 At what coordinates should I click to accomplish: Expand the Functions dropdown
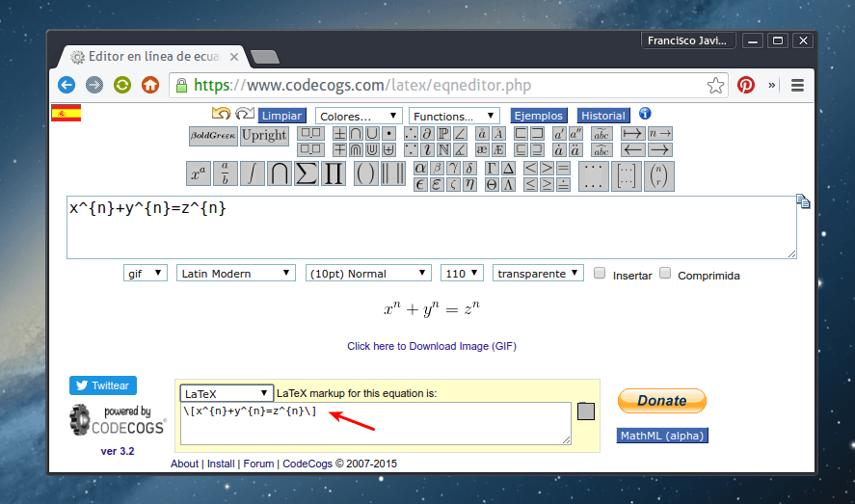(454, 116)
